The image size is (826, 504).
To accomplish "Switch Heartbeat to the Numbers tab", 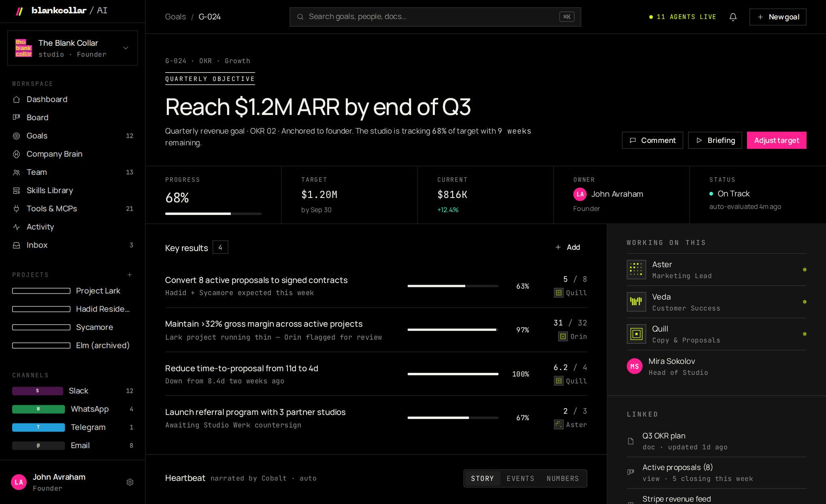I will 562,478.
